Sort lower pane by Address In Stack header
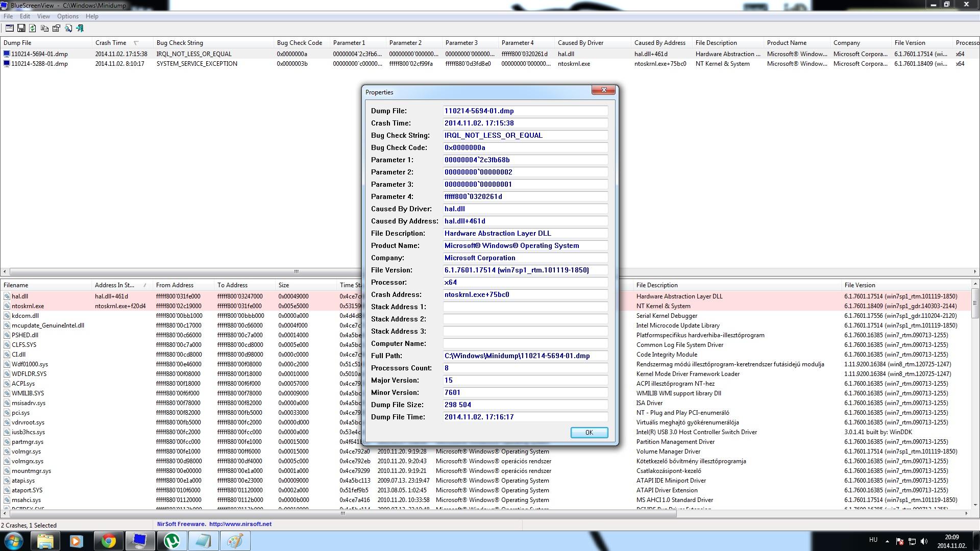980x551 pixels. 122,285
